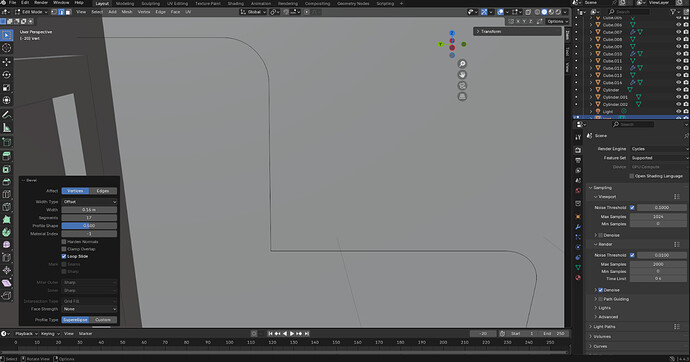Switch to the Modeling workspace tab
This screenshot has height=362, width=690.
tap(125, 4)
